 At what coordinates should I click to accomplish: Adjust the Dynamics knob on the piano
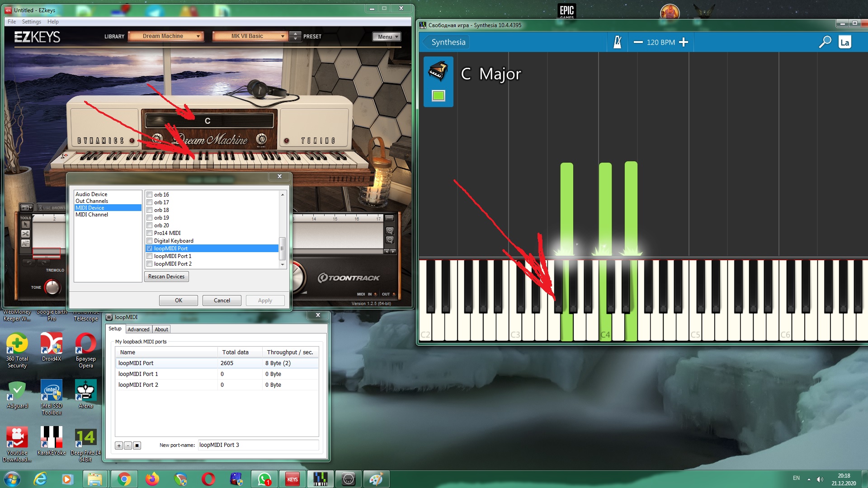coord(132,141)
